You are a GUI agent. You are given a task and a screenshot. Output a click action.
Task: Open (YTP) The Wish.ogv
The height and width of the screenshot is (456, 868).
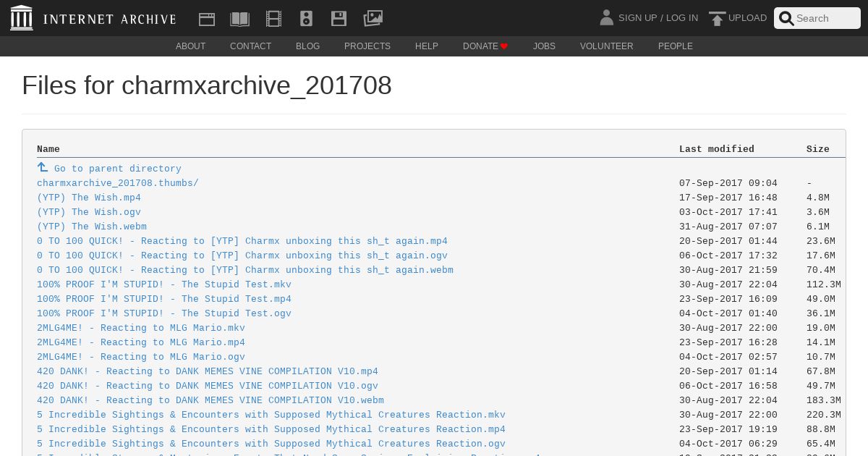89,212
